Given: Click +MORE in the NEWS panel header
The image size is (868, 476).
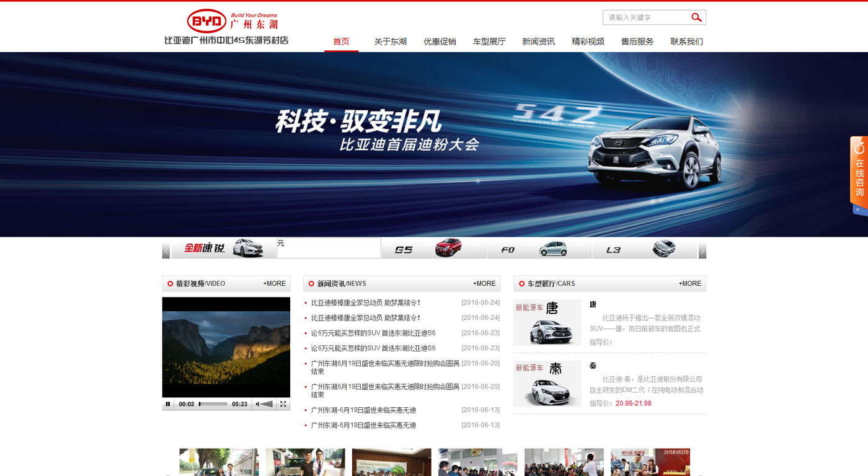Looking at the screenshot, I should coord(484,283).
